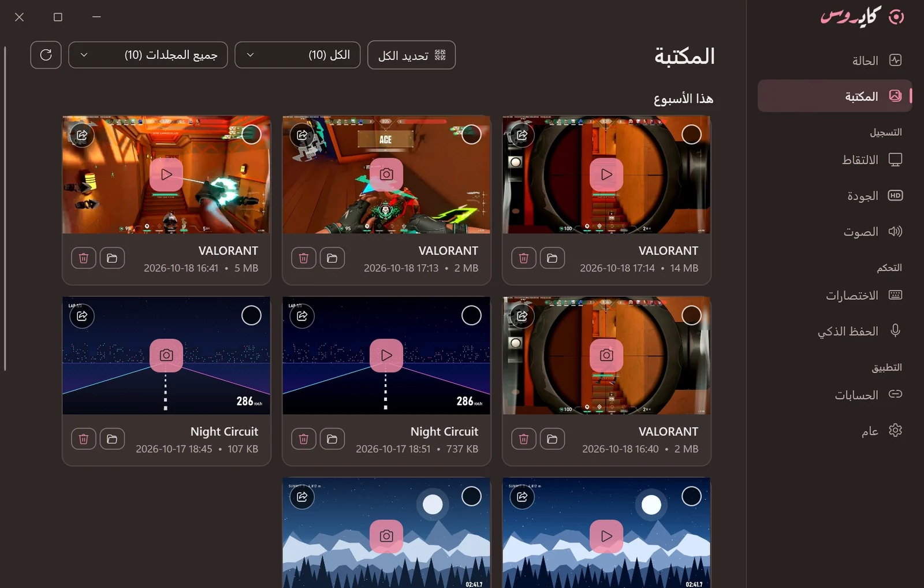Open the الاختصارات shortcuts page
This screenshot has width=924, height=588.
click(x=834, y=296)
